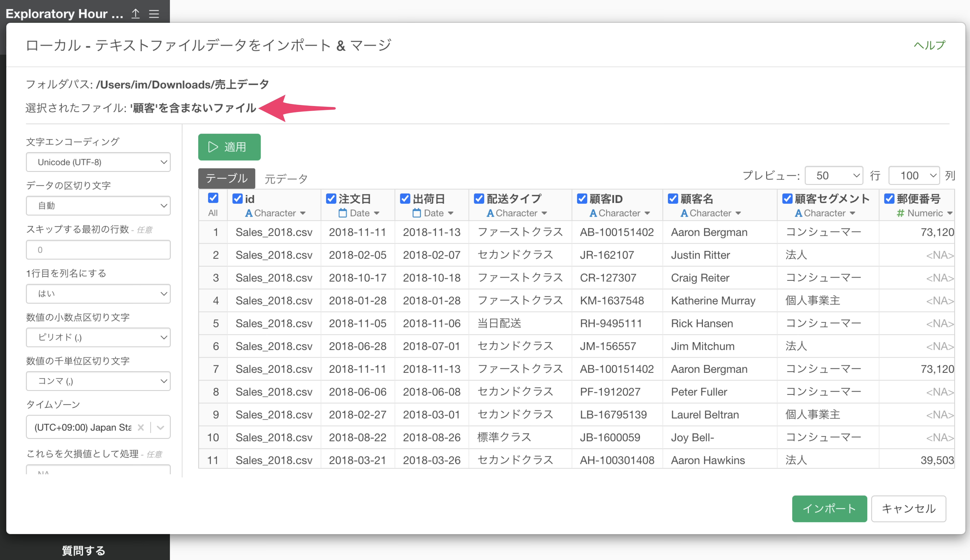The width and height of the screenshot is (970, 560).
Task: Click the calendar Date type icon under 注文日
Action: pyautogui.click(x=342, y=213)
